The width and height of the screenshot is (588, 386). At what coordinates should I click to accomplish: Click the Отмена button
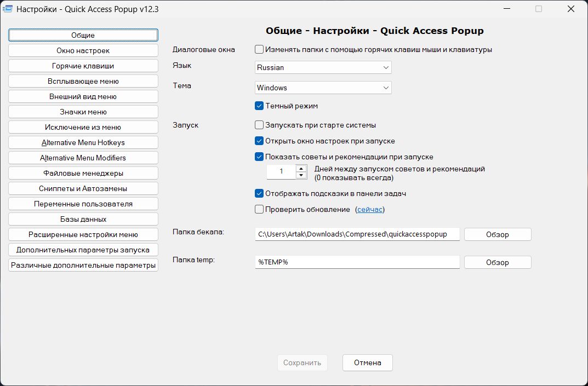pos(368,363)
